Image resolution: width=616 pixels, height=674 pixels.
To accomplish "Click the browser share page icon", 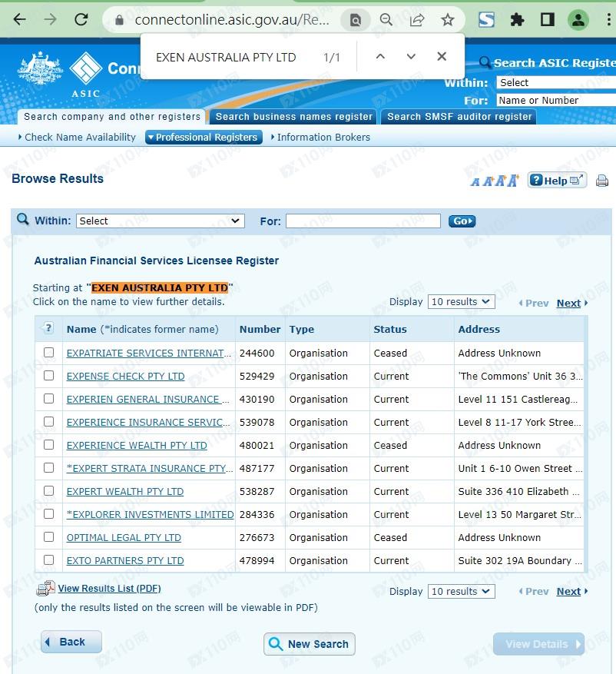I will (x=417, y=20).
